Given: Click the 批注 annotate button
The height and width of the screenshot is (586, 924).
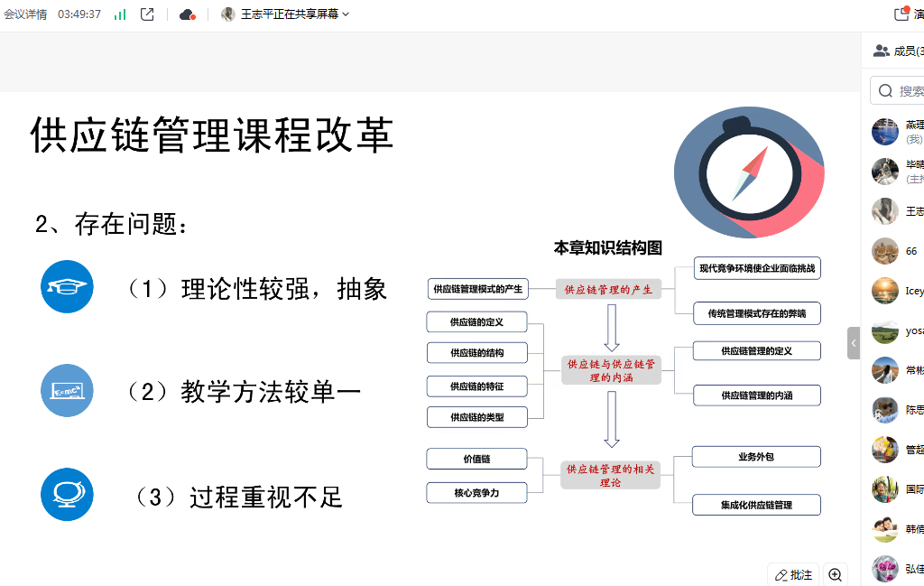Looking at the screenshot, I should 793,574.
